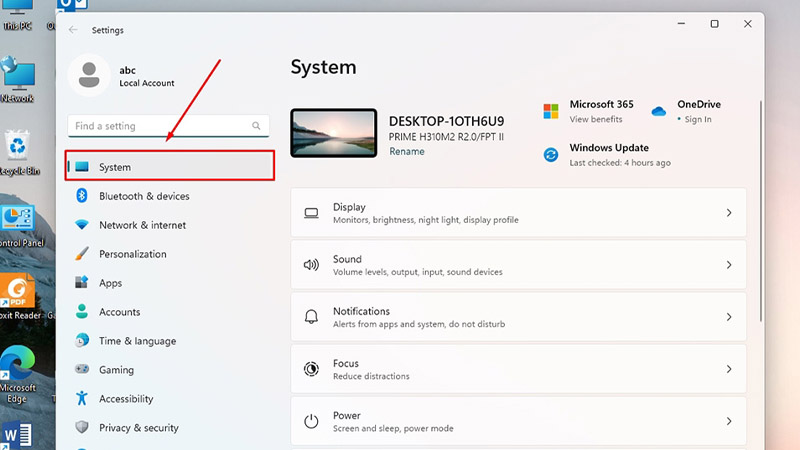Expand the Display settings chevron
Screen dimensions: 800x450
click(729, 213)
